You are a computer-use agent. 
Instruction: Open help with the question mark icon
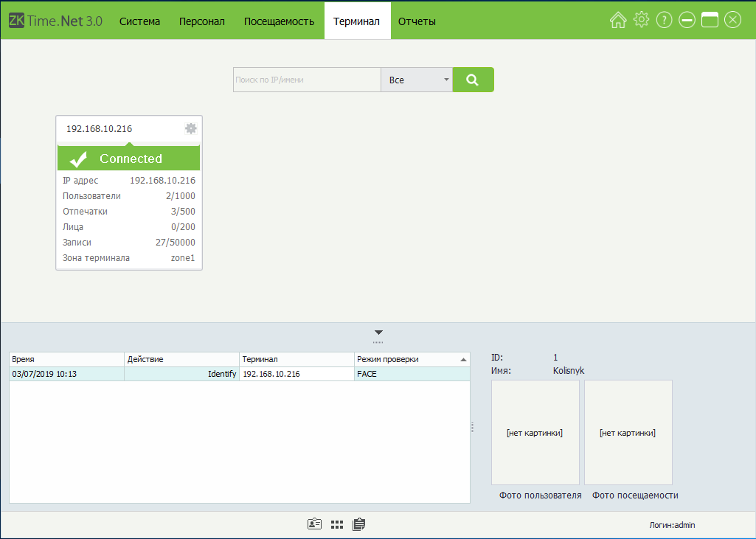[x=664, y=21]
